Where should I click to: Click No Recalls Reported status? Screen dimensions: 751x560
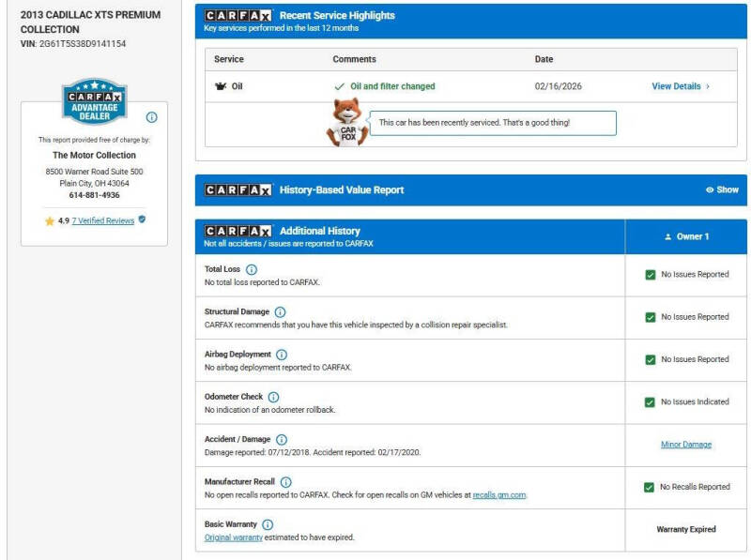[695, 487]
